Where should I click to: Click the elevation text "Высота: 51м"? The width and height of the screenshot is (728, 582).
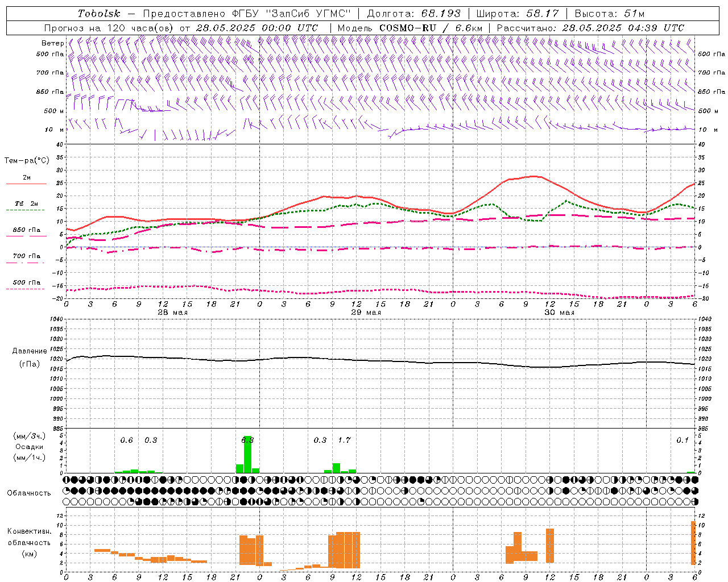coord(610,14)
